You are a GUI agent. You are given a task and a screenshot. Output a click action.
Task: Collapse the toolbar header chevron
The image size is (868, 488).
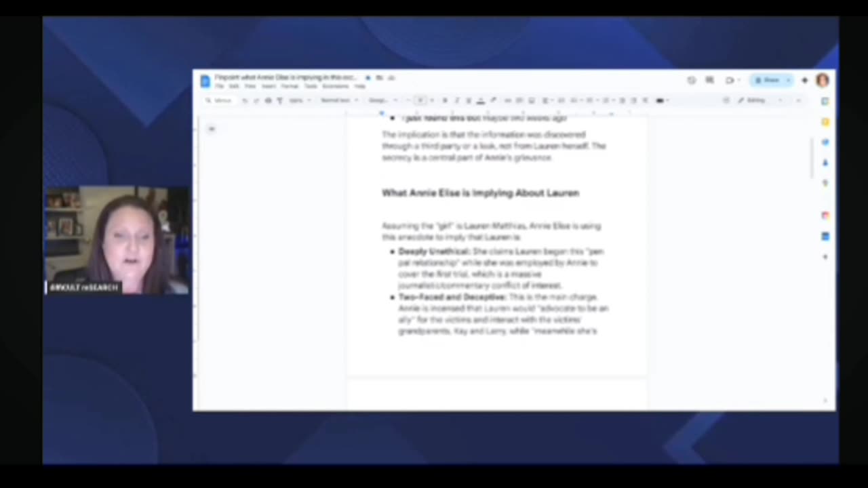(x=798, y=100)
